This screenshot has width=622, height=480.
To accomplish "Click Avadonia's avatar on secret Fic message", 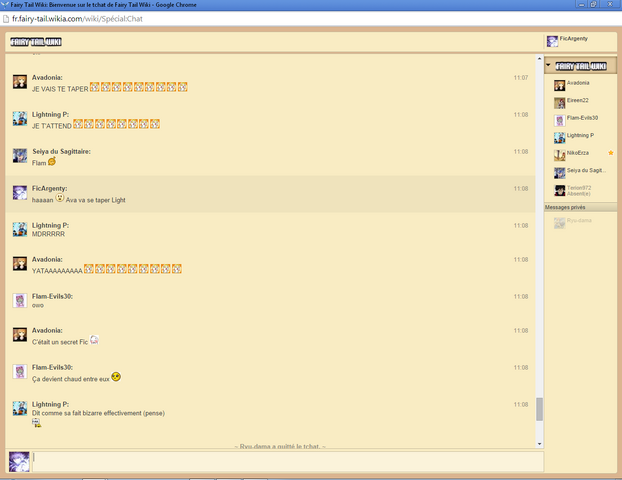I will point(20,334).
